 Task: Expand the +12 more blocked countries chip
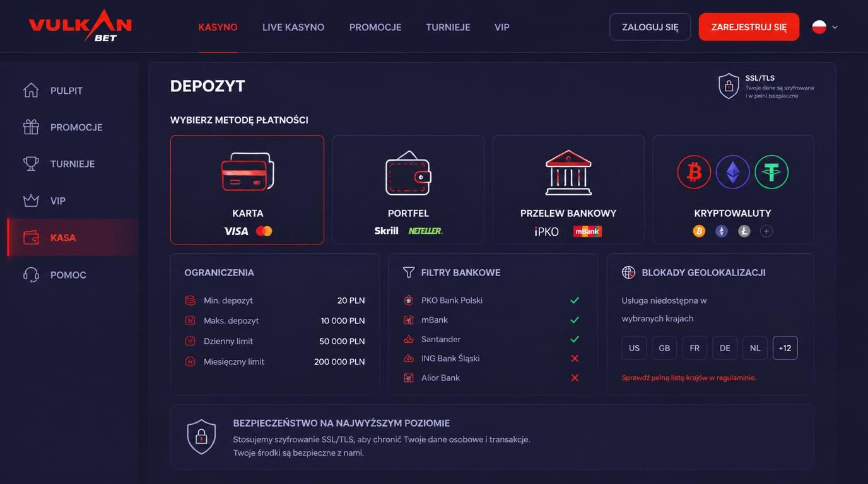pyautogui.click(x=785, y=348)
